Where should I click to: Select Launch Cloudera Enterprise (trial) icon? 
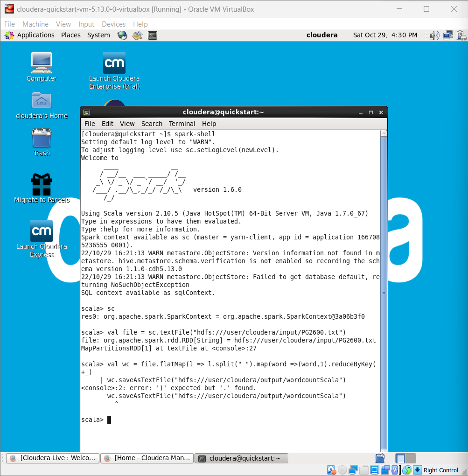click(x=114, y=70)
